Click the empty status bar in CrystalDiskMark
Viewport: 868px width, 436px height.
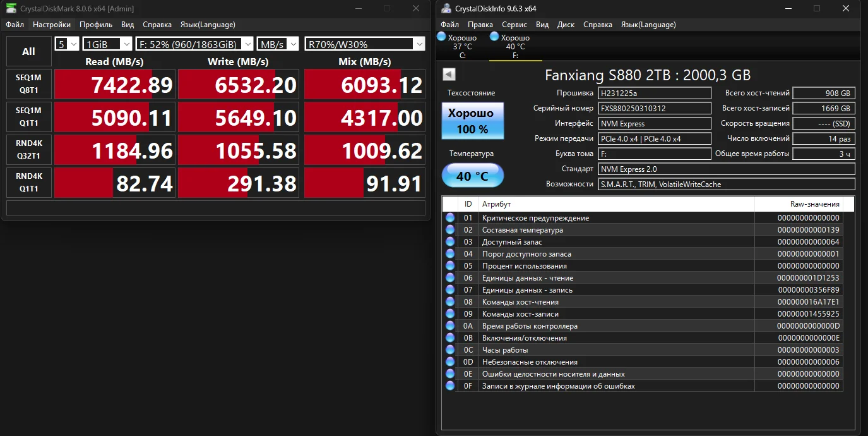pos(216,208)
